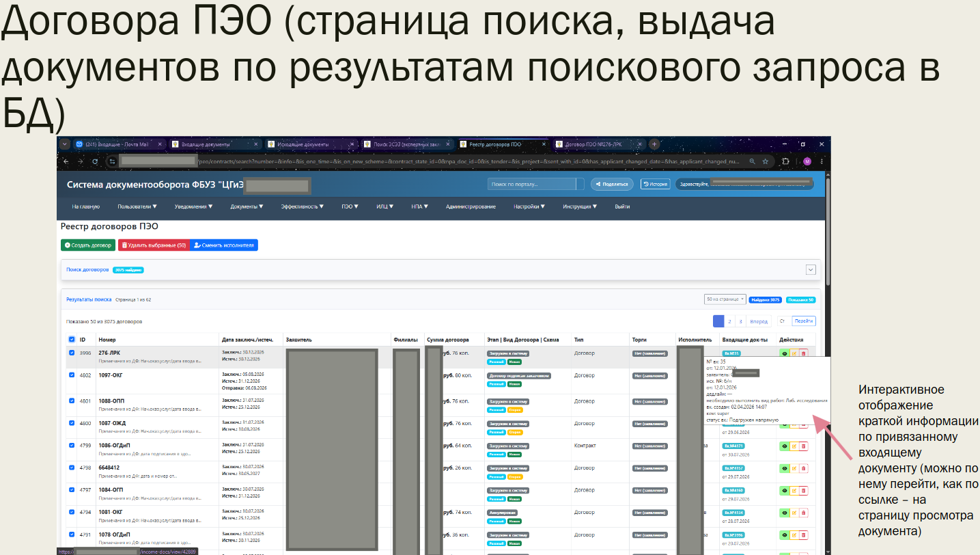The height and width of the screenshot is (555, 980).
Task: Edit contract 1086-ОГДиП with pencil icon
Action: click(x=794, y=446)
